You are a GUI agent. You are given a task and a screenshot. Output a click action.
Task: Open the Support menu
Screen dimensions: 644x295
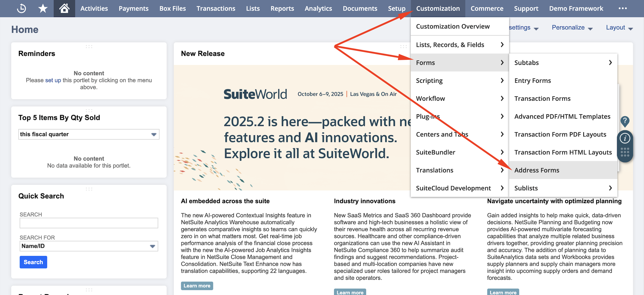pyautogui.click(x=526, y=8)
